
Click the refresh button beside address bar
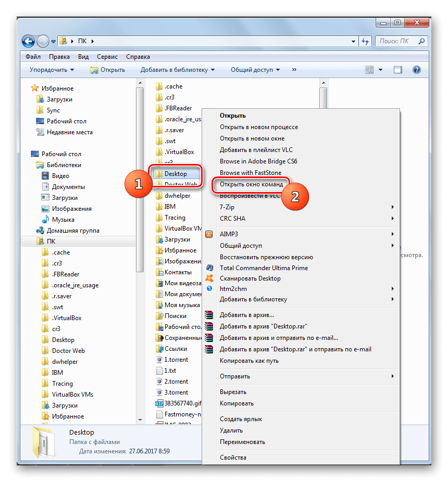click(x=365, y=41)
